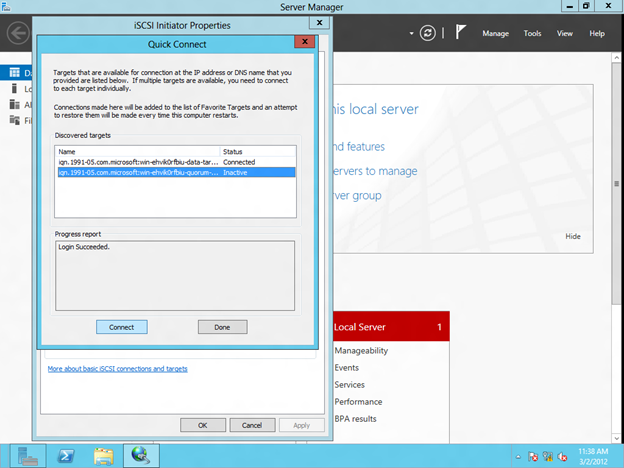The width and height of the screenshot is (624, 468).
Task: Expand the dropdown arrow beside Refresh
Action: (412, 33)
